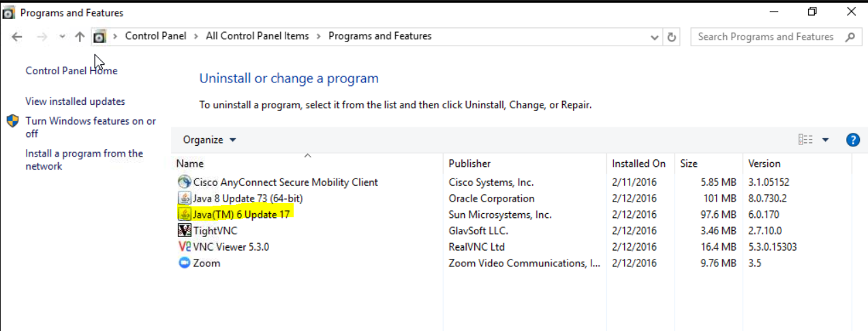Click publisher Cisco Systems, Inc.

coord(491,182)
